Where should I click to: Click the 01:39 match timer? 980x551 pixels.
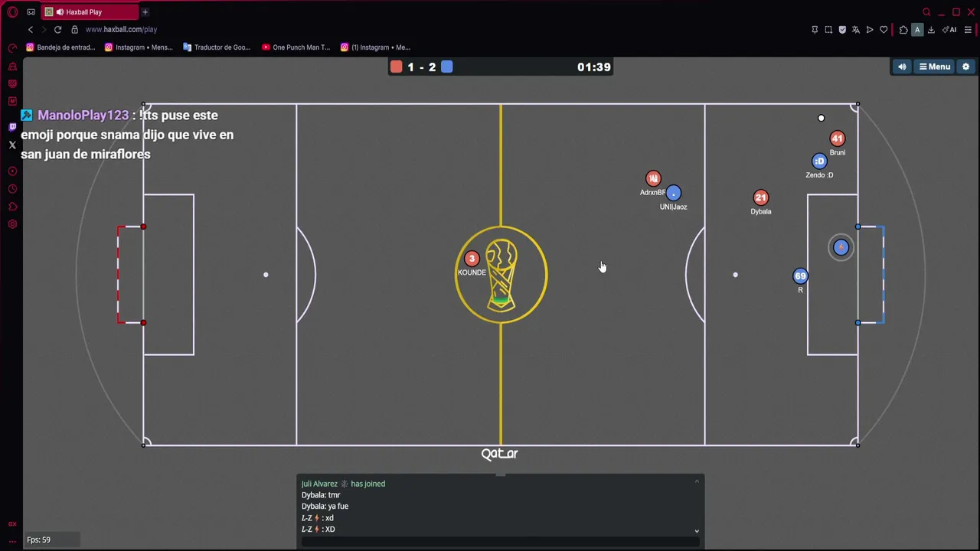coord(594,67)
